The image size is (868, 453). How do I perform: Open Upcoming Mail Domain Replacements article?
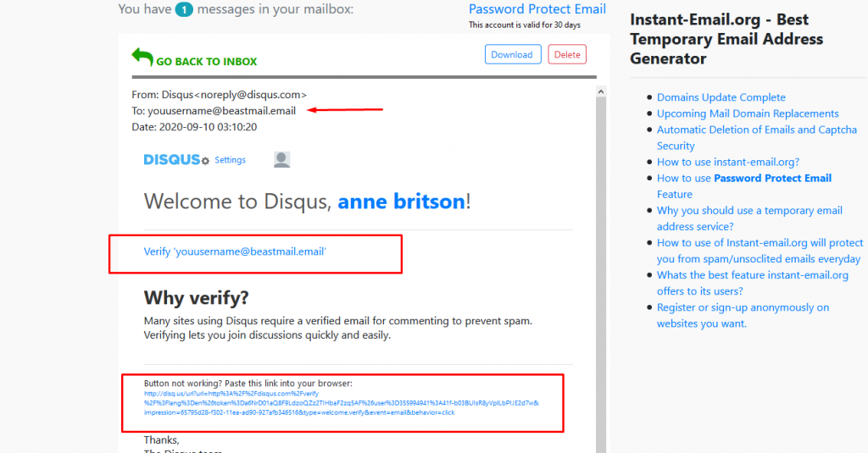748,113
